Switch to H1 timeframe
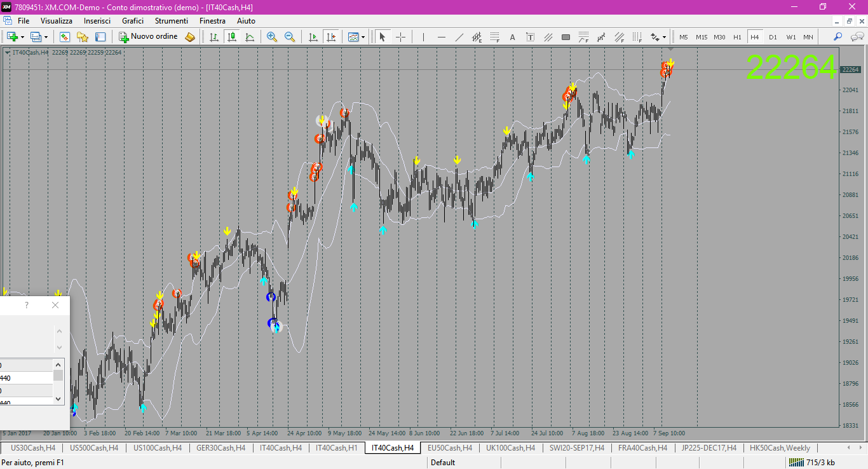This screenshot has width=868, height=469. 737,37
